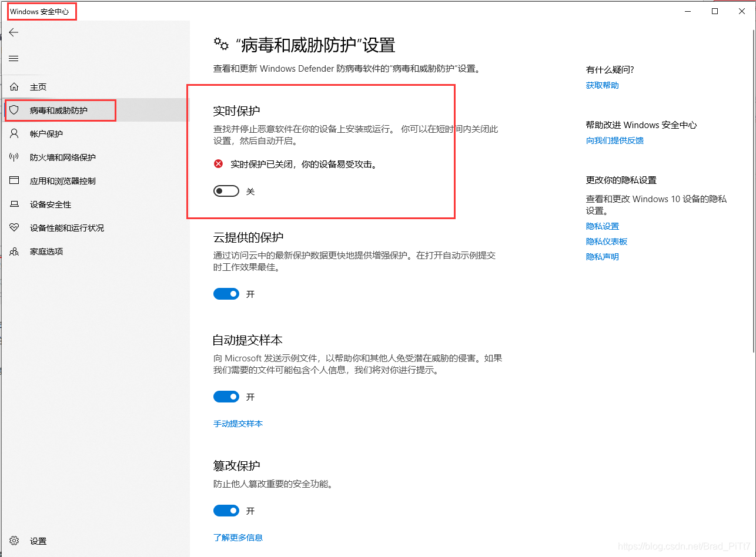Click the 帮助改进 Windows 安全中心 heading
Image resolution: width=756 pixels, height=557 pixels.
641,125
